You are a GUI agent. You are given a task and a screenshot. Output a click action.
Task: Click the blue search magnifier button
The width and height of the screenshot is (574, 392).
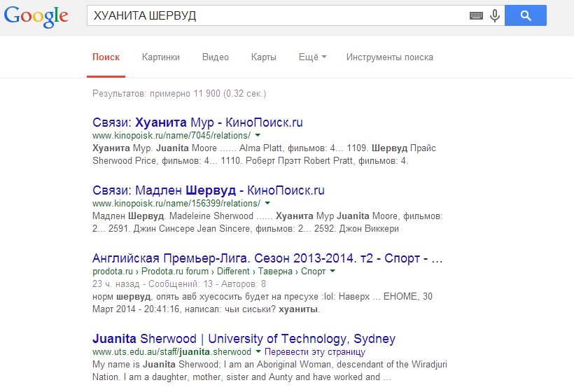[x=525, y=15]
